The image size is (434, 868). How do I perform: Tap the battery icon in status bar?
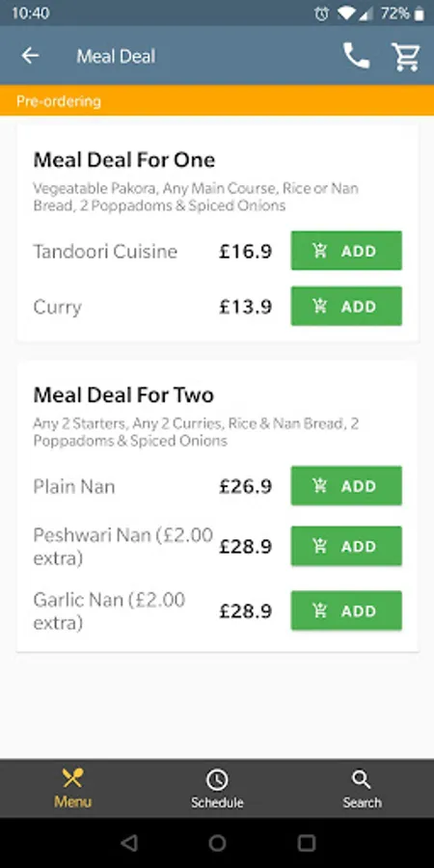click(x=420, y=14)
